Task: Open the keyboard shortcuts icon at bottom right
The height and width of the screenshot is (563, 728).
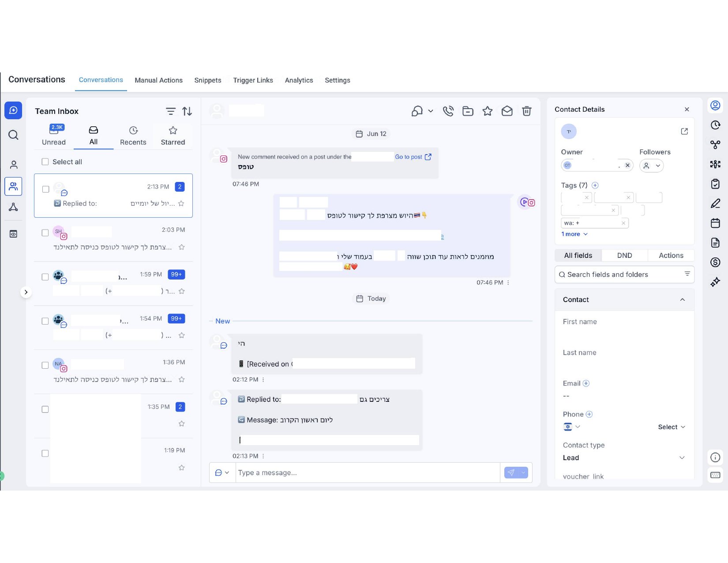Action: (x=716, y=475)
